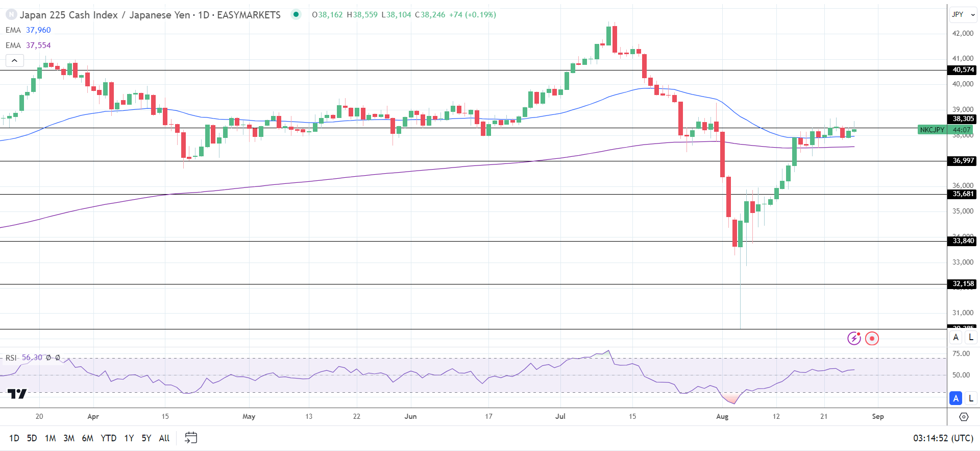
Task: Select the 5Y time range
Action: [146, 438]
